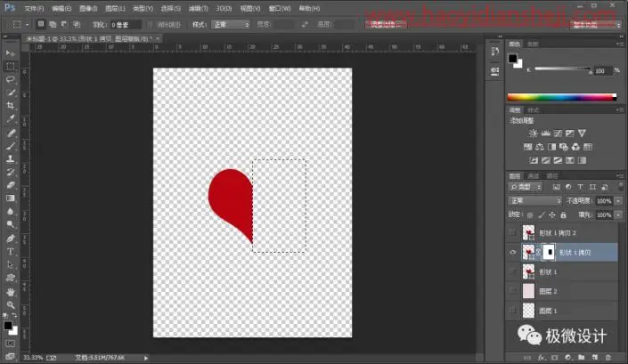Open the layer blend mode dropdown
The width and height of the screenshot is (628, 364).
(x=534, y=201)
